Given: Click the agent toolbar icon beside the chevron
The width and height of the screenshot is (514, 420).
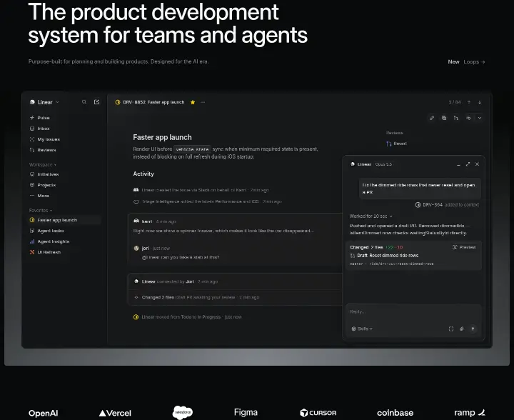Looking at the screenshot, I should click(x=468, y=118).
